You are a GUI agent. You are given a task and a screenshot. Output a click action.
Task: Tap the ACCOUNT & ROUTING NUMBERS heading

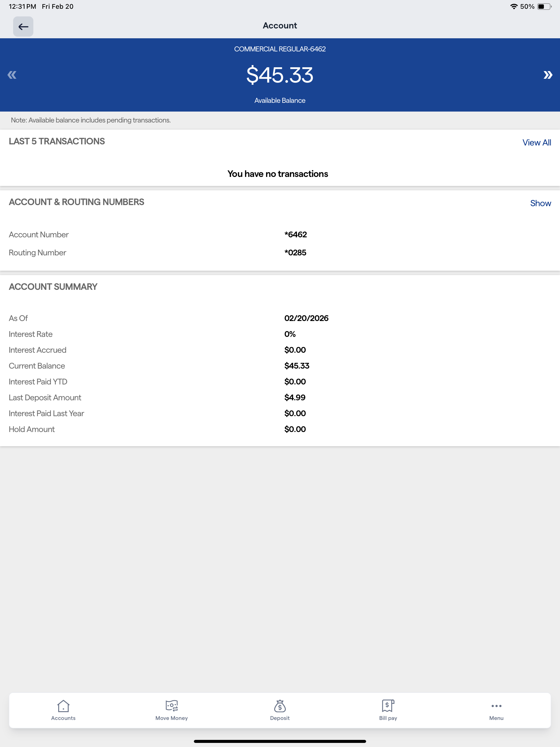76,202
